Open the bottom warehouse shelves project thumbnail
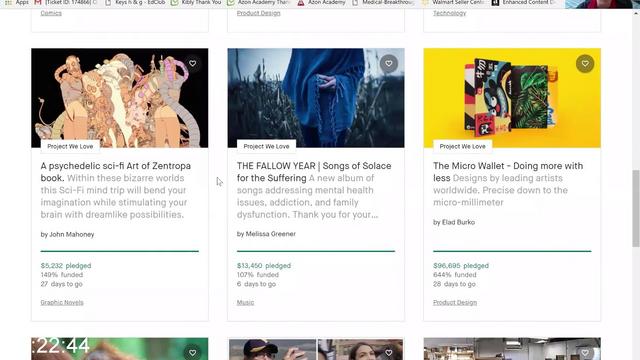Viewport: 640px width, 360px height. (512, 349)
